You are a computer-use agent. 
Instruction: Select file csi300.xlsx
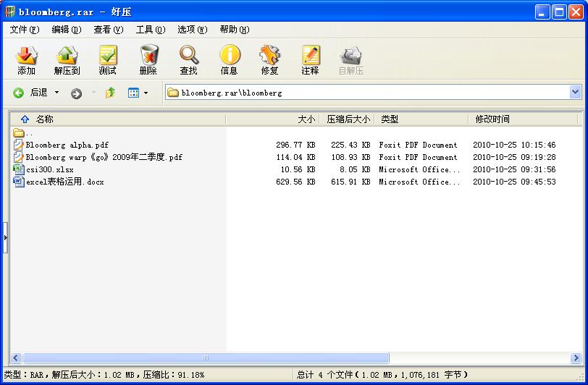[x=49, y=169]
